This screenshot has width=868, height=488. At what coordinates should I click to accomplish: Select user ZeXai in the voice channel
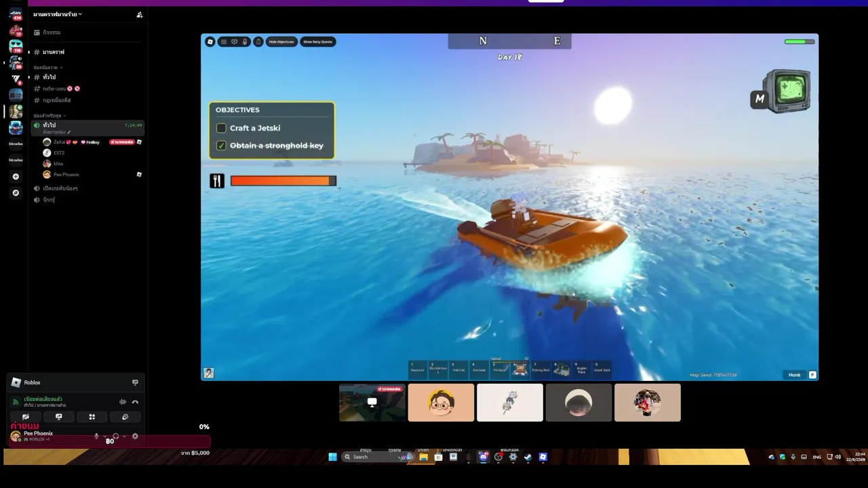coord(92,142)
